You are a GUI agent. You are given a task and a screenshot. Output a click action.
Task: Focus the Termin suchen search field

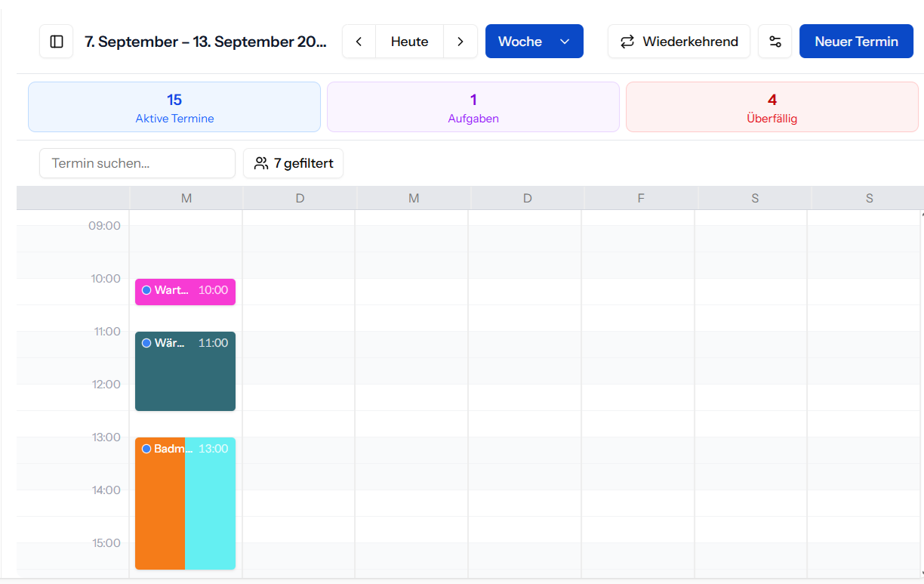coord(137,163)
